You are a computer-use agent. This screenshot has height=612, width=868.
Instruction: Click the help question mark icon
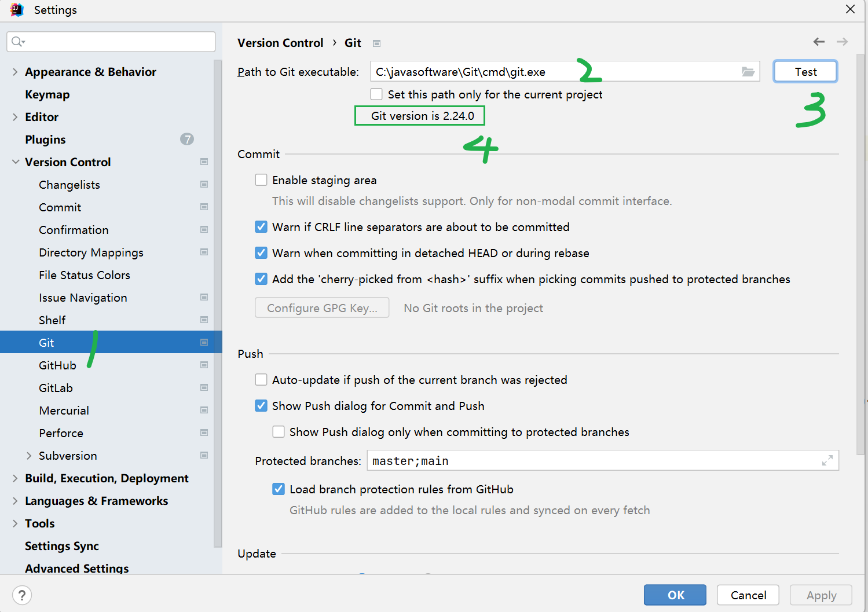click(x=22, y=595)
